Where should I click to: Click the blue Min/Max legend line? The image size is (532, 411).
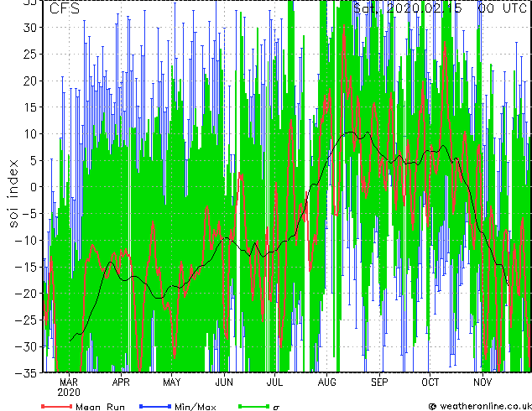pos(155,406)
